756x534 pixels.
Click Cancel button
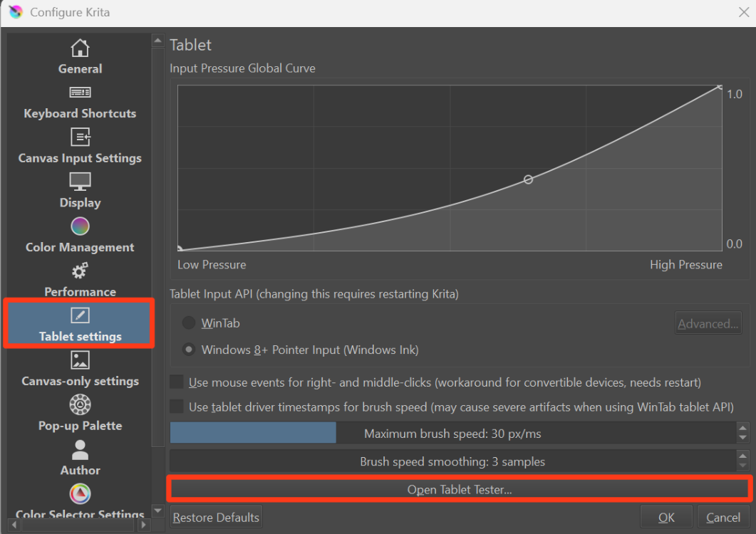[x=723, y=518]
